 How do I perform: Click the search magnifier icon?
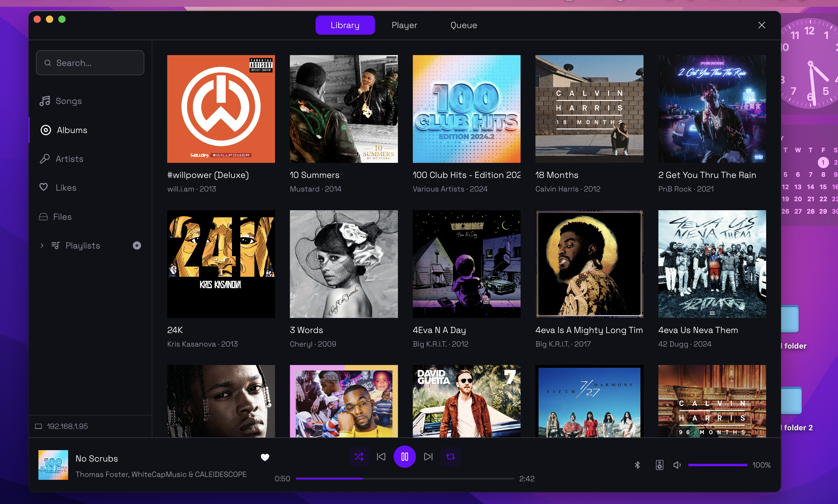click(48, 63)
